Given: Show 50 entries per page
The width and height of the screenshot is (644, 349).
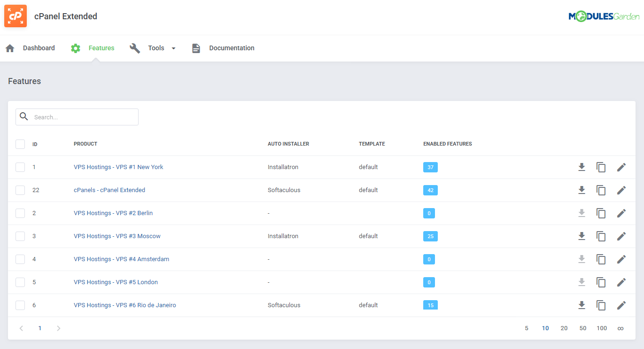Looking at the screenshot, I should point(583,328).
